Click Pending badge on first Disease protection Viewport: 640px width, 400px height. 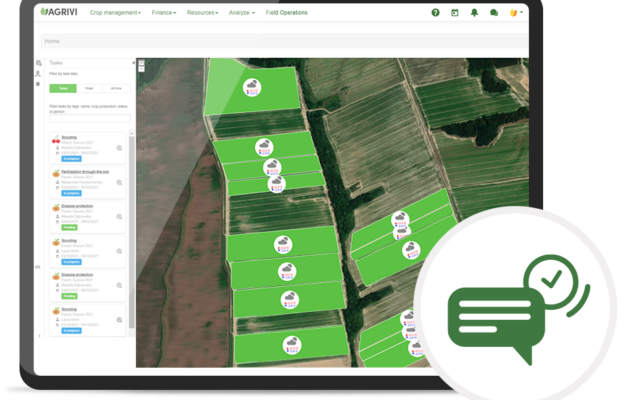(69, 227)
